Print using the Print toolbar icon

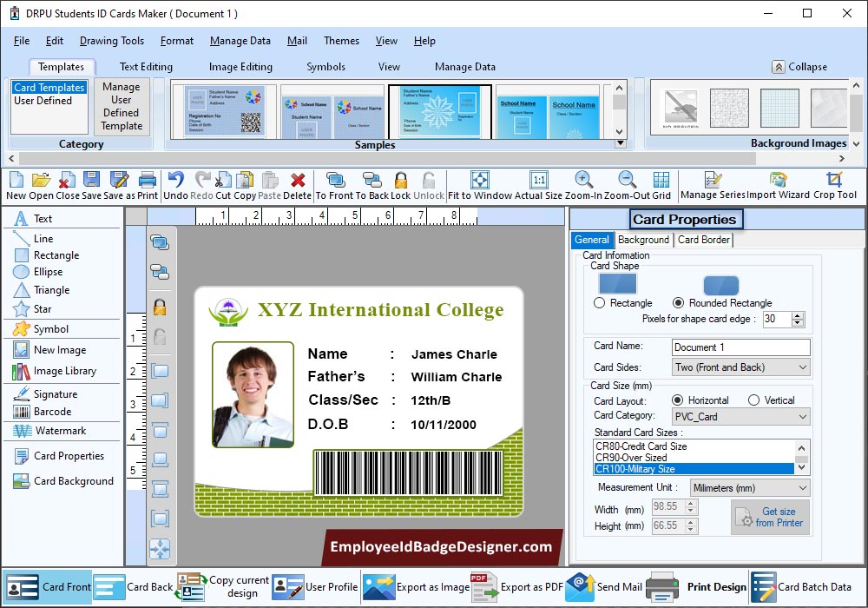(148, 186)
